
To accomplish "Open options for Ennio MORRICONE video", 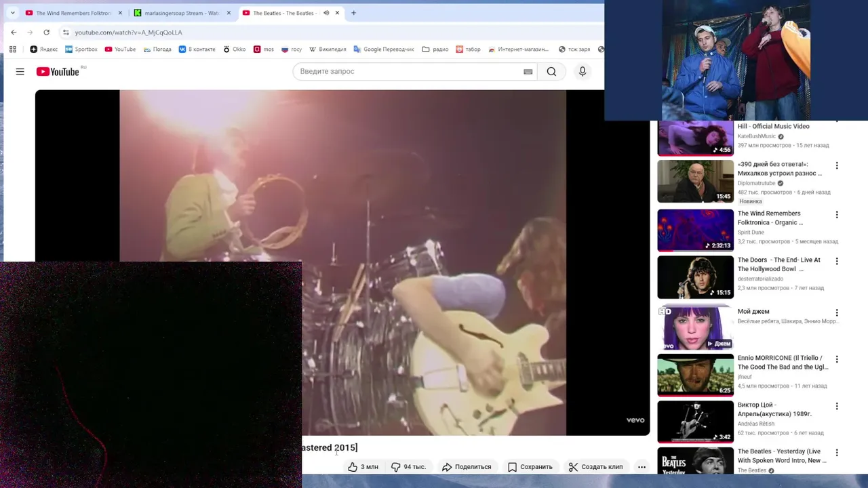I will tap(837, 359).
